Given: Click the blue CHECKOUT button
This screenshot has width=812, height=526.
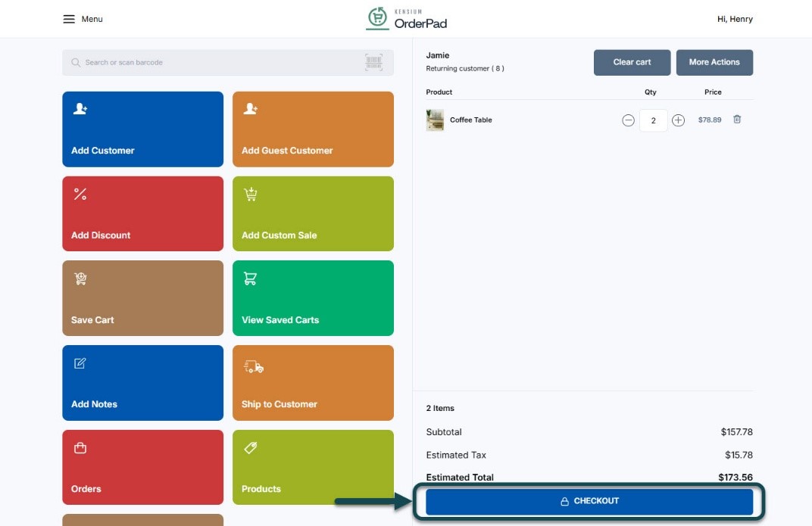Looking at the screenshot, I should point(589,501).
